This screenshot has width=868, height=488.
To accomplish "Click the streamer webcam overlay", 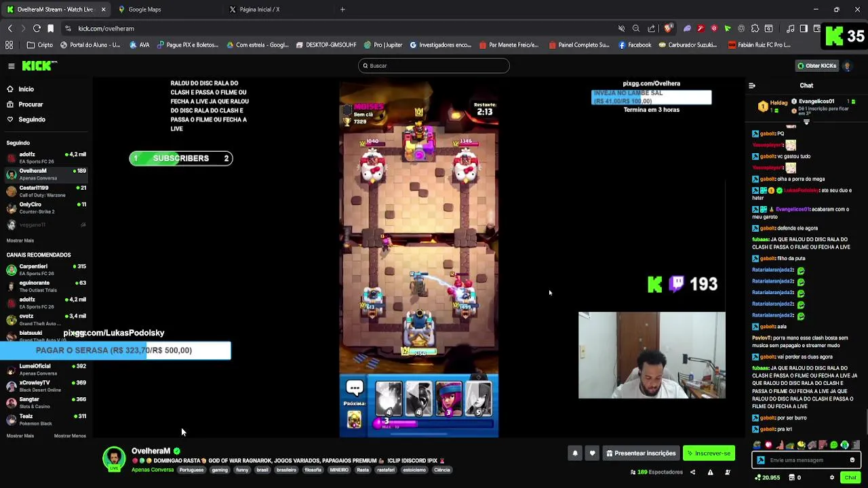I will pyautogui.click(x=652, y=355).
